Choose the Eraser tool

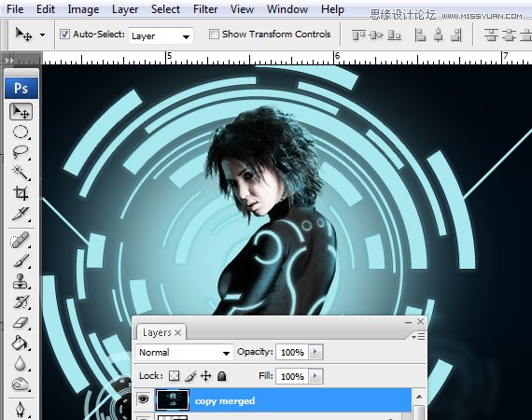click(21, 322)
